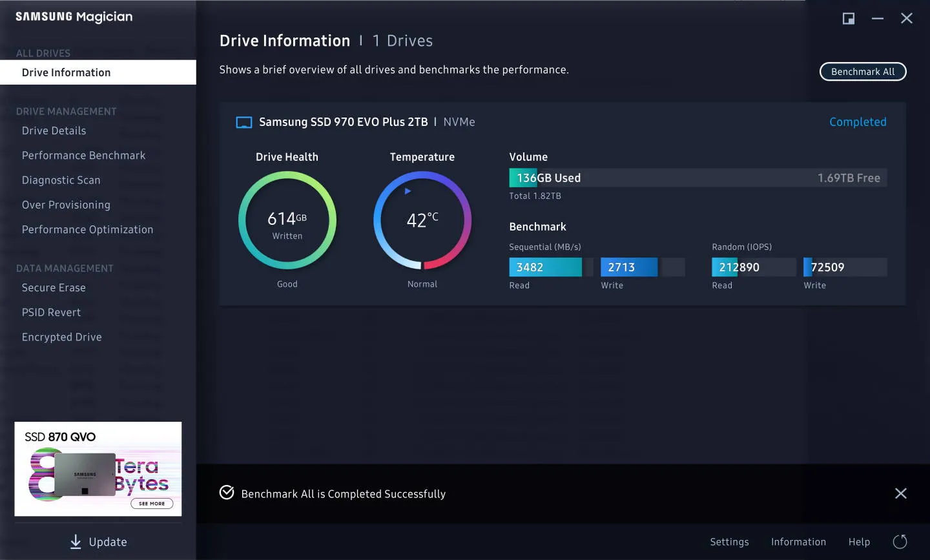Open Help from the bottom bar

859,542
